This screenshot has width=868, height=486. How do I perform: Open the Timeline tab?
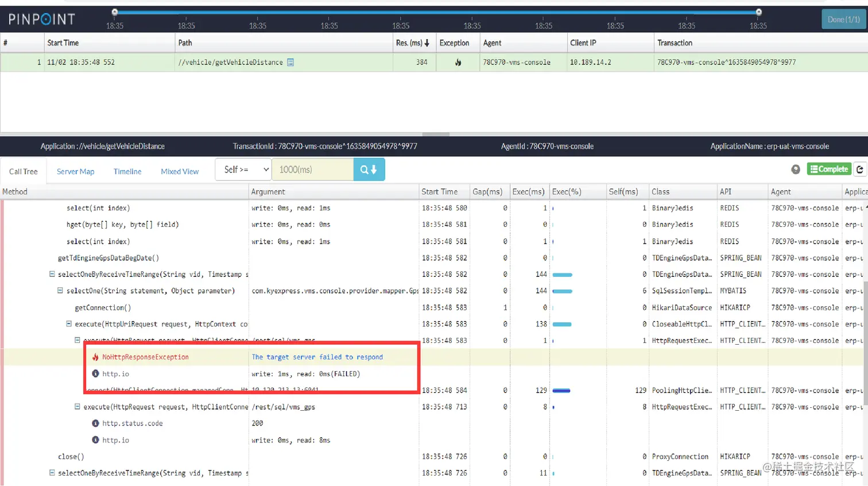(x=127, y=171)
